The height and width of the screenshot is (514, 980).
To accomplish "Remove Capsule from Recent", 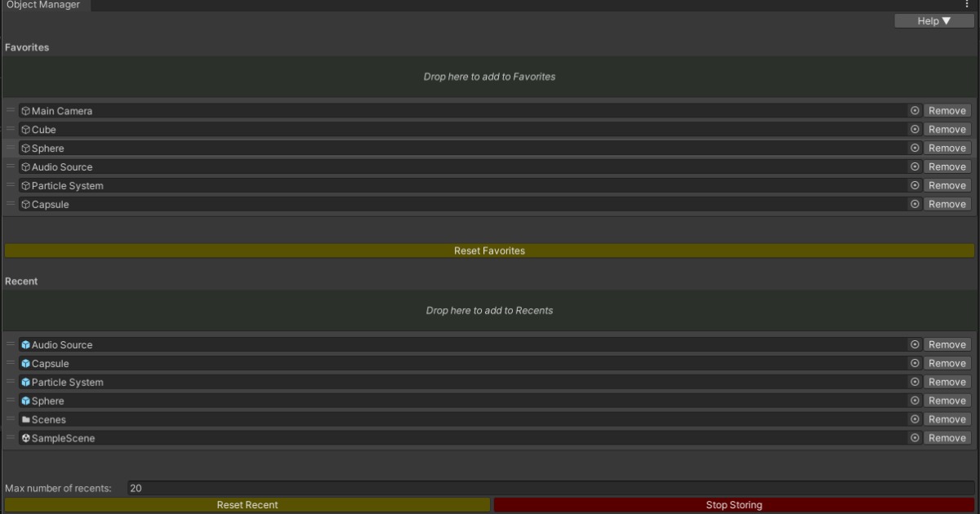I will click(947, 364).
